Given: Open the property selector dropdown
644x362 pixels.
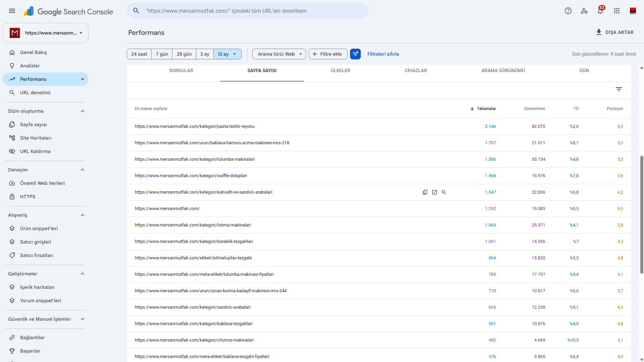Looking at the screenshot, I should click(x=46, y=33).
